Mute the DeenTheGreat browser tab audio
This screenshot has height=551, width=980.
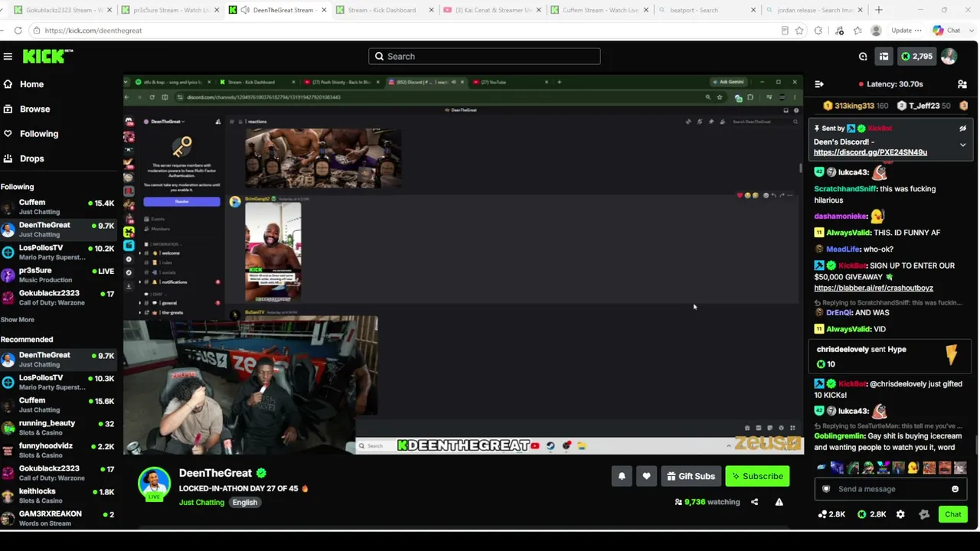(x=245, y=10)
